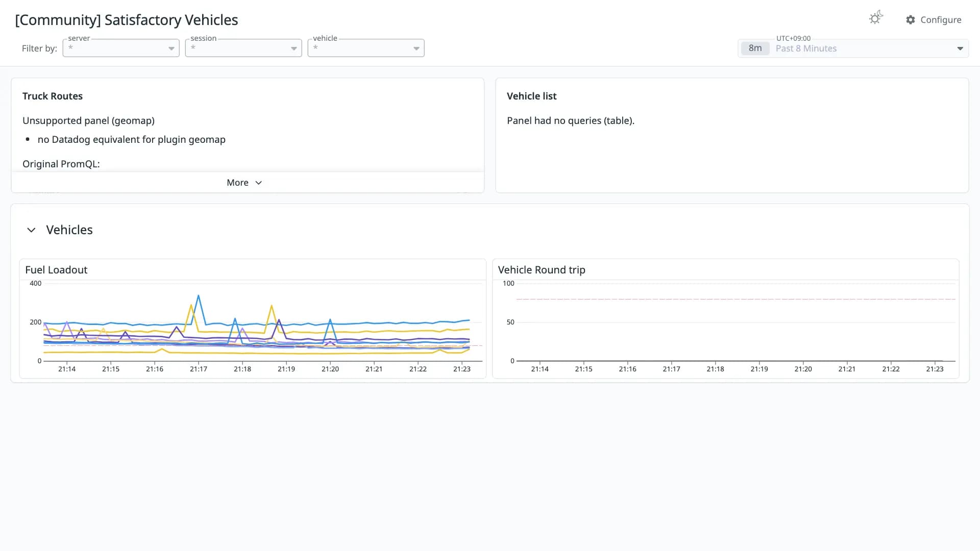This screenshot has height=551, width=980.
Task: Click the 21:20 tick on Vehicle Round trip
Action: (803, 369)
